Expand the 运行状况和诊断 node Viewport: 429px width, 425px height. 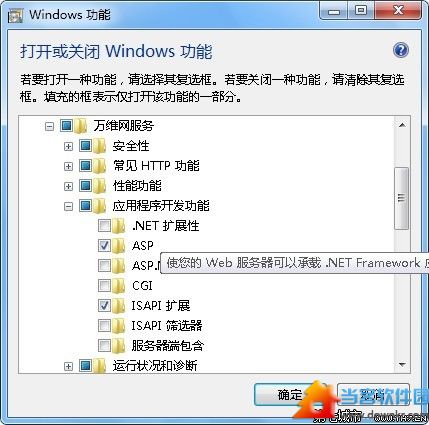68,367
